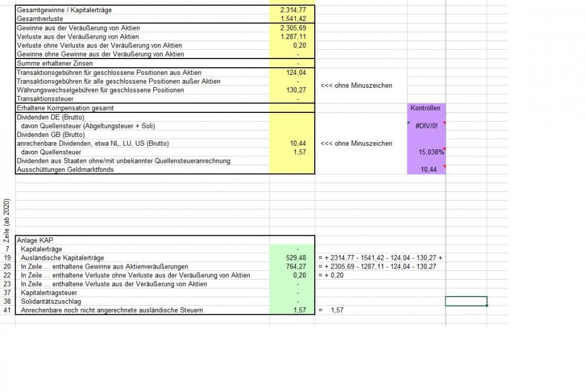Select row number 41 on the left
Screen dimensions: 585x392
tap(5, 310)
